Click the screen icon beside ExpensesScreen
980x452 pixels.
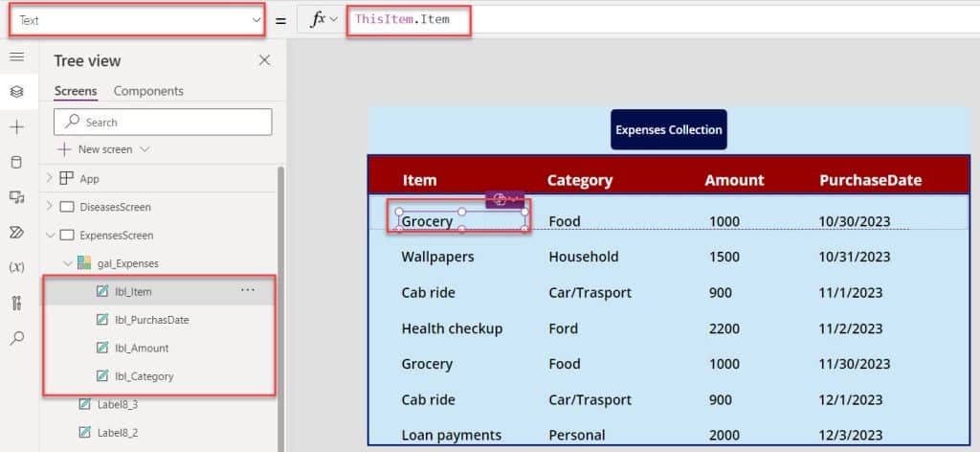point(66,235)
